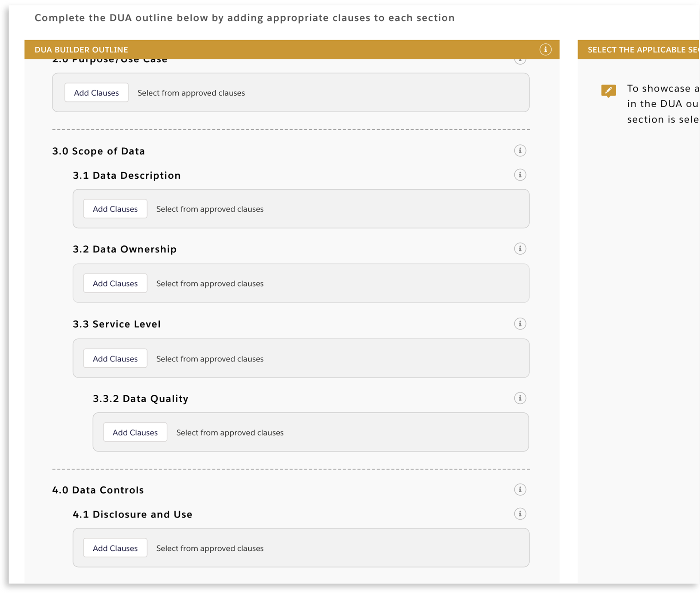700x593 pixels.
Task: Click DUA Builder Outline header bar
Action: click(255, 50)
